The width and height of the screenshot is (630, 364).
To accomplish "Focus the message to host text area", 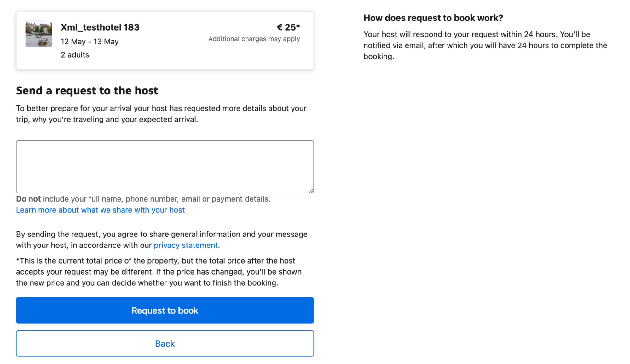I will pos(165,167).
